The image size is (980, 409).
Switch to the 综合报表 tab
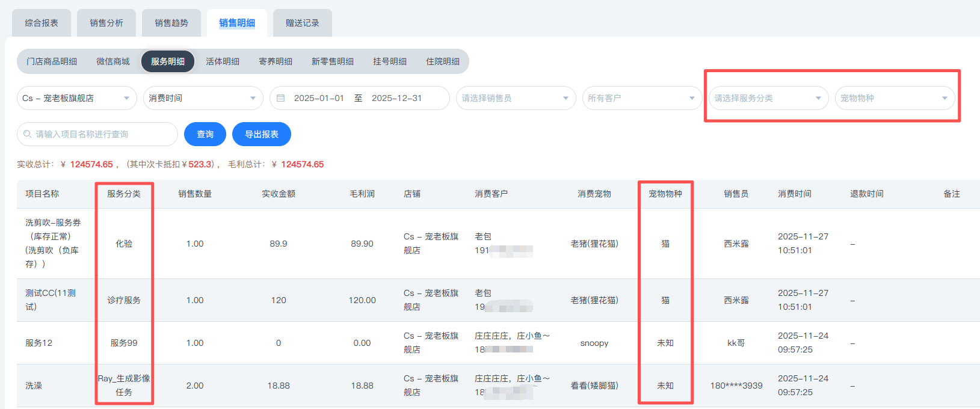pos(42,23)
